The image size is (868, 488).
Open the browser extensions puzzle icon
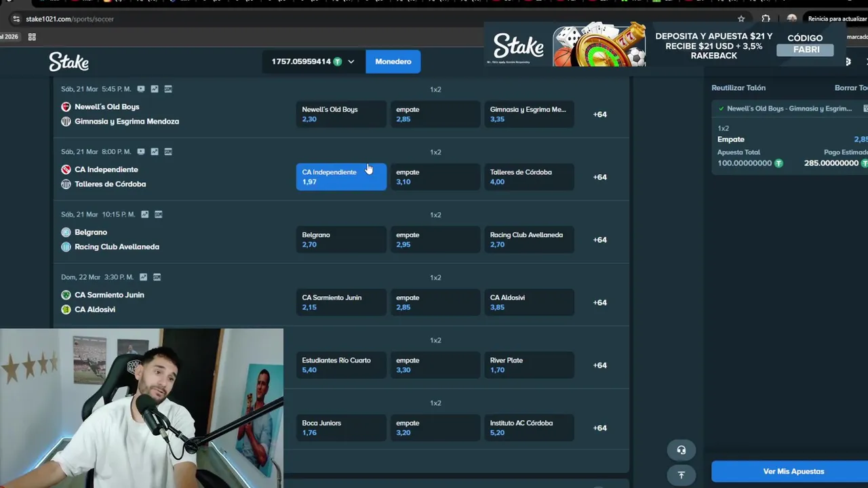(x=766, y=19)
